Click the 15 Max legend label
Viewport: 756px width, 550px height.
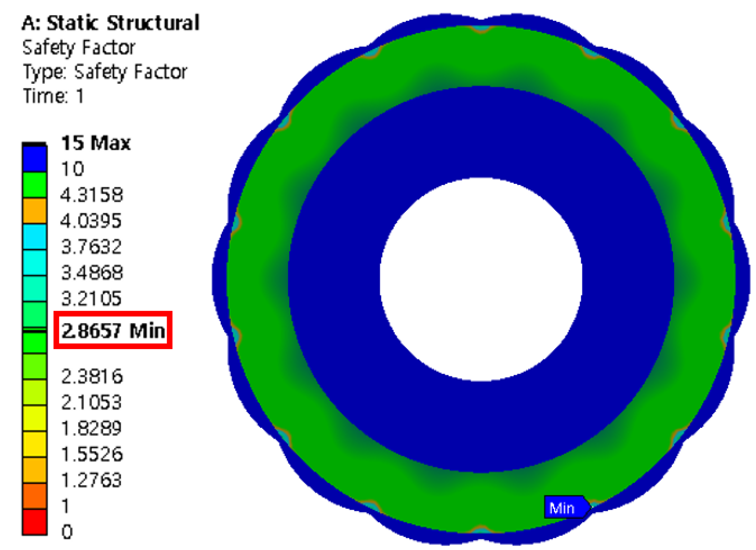(x=96, y=143)
